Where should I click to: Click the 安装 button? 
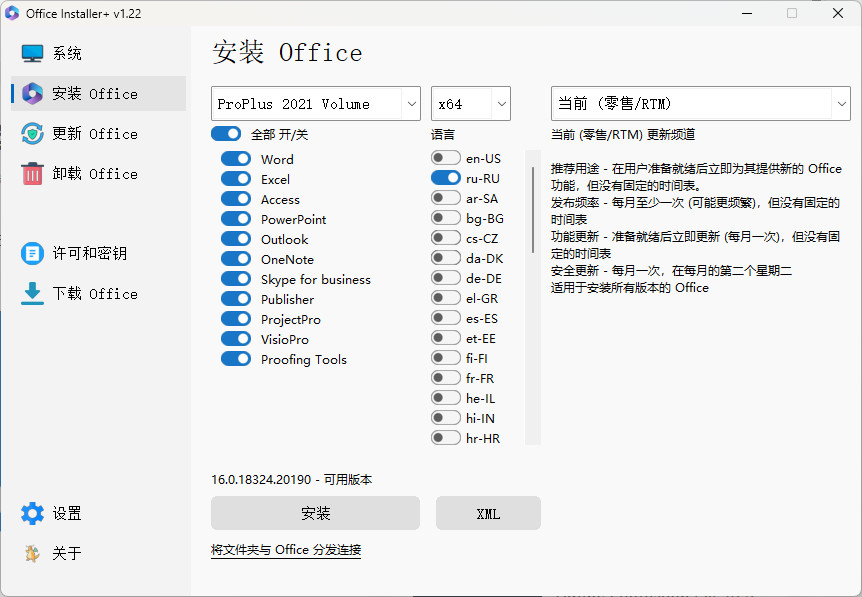pos(316,513)
